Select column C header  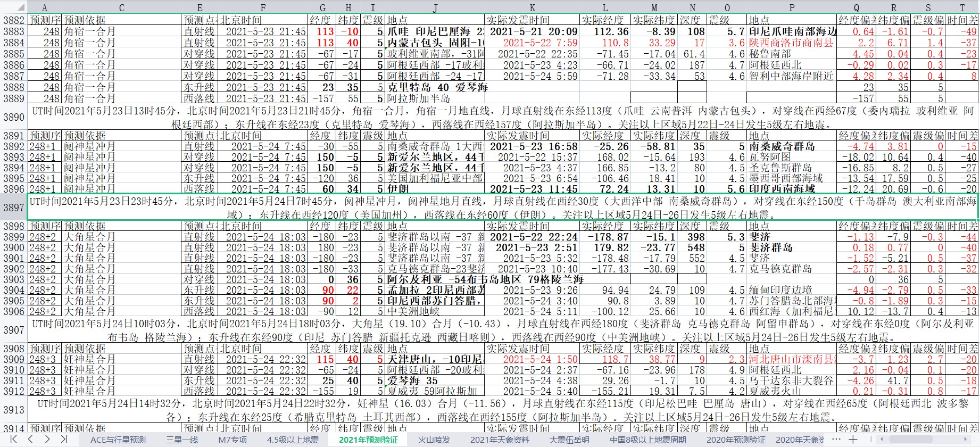click(x=122, y=7)
